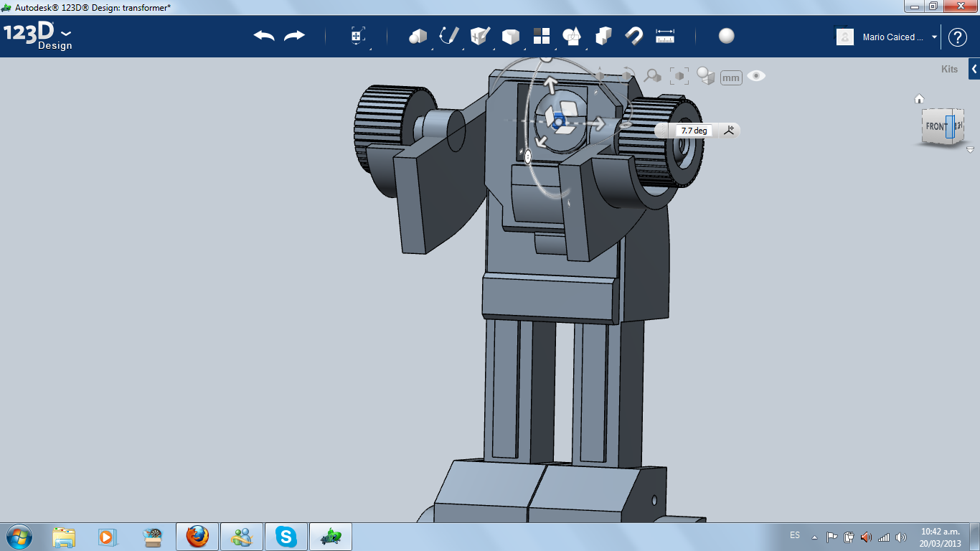980x551 pixels.
Task: Open the 123D Design application menu
Action: [x=38, y=37]
